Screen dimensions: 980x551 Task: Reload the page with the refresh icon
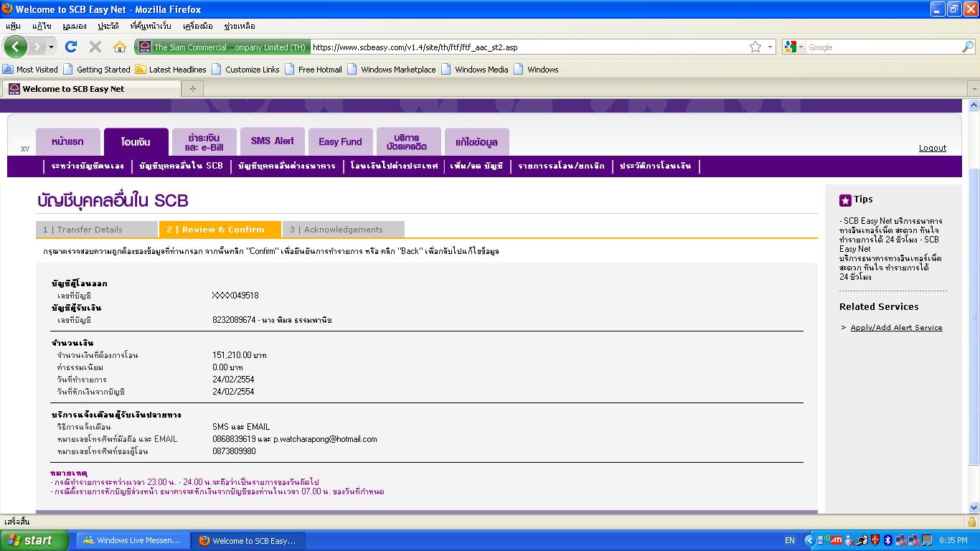click(71, 47)
